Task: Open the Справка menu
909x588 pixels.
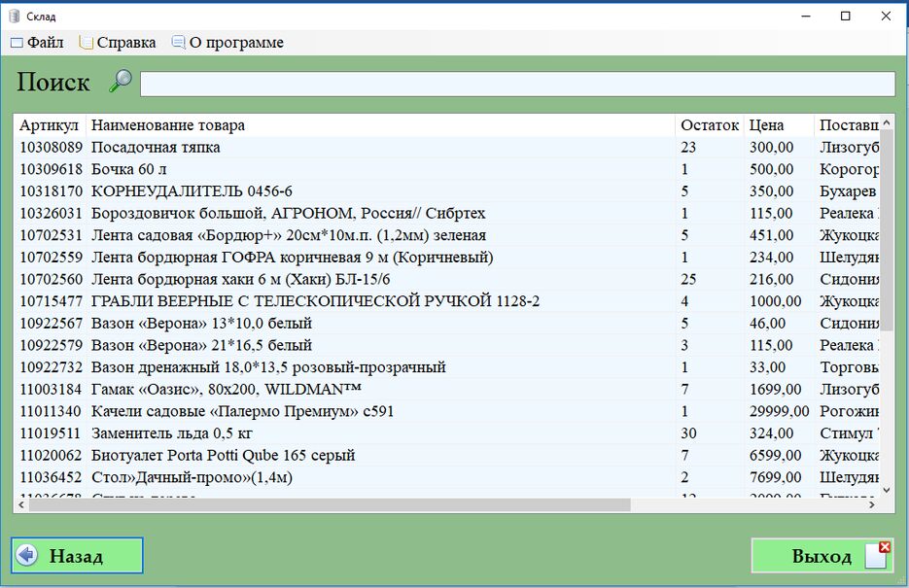Action: [x=118, y=43]
